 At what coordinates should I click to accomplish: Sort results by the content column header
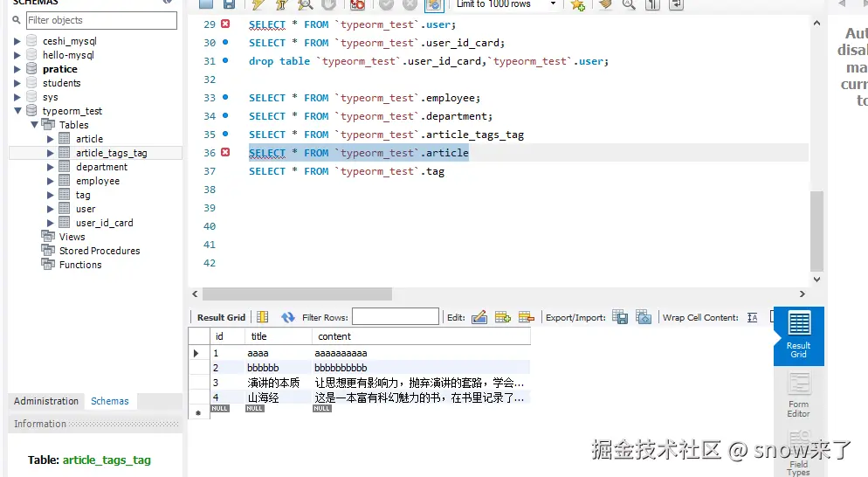pyautogui.click(x=421, y=336)
